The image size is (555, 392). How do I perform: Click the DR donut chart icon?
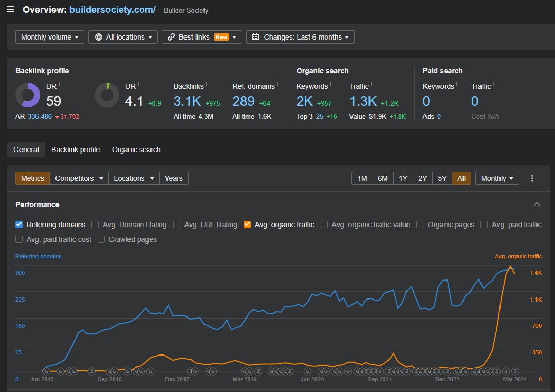28,95
